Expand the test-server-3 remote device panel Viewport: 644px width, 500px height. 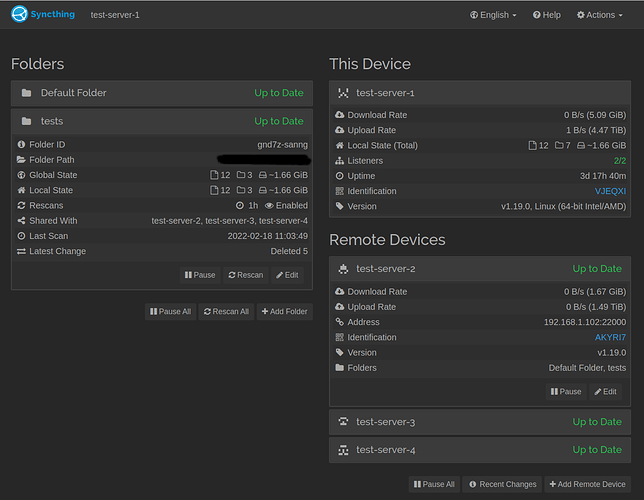point(480,422)
